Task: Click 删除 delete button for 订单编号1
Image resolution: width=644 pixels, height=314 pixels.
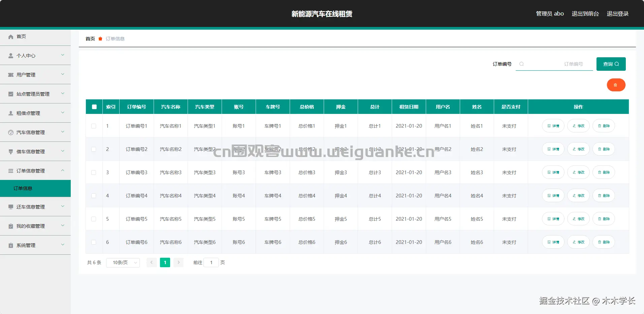Action: (604, 126)
